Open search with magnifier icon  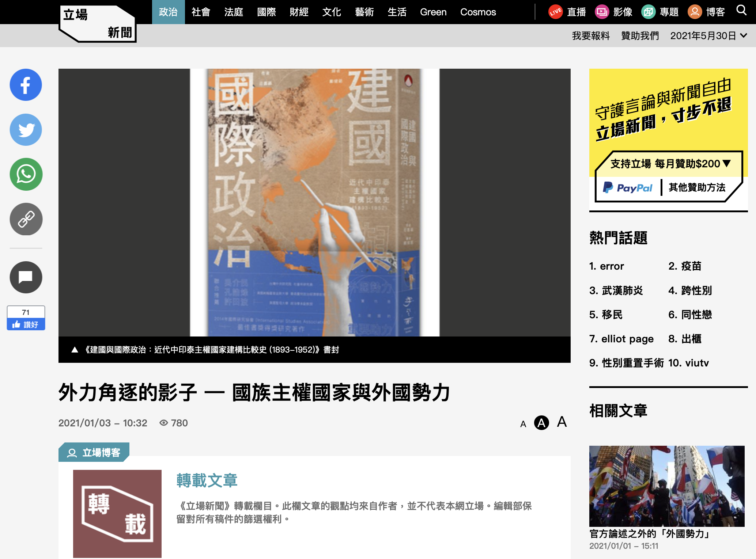741,10
